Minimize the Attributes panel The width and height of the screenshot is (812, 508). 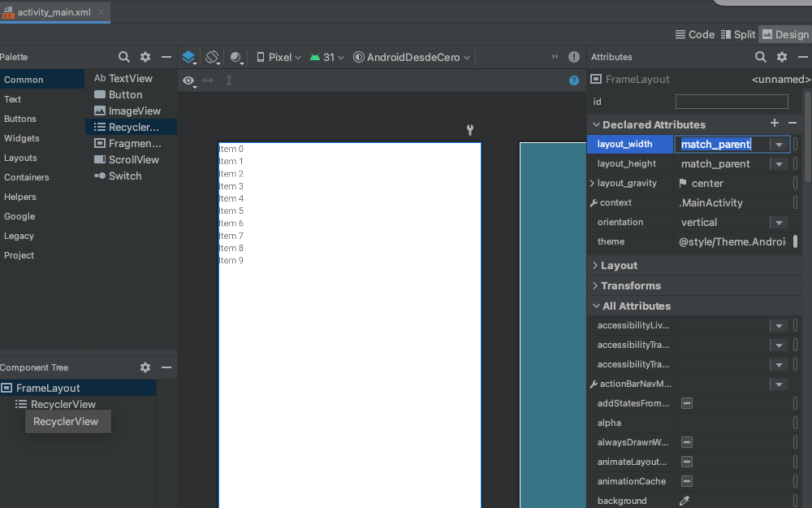coord(803,57)
